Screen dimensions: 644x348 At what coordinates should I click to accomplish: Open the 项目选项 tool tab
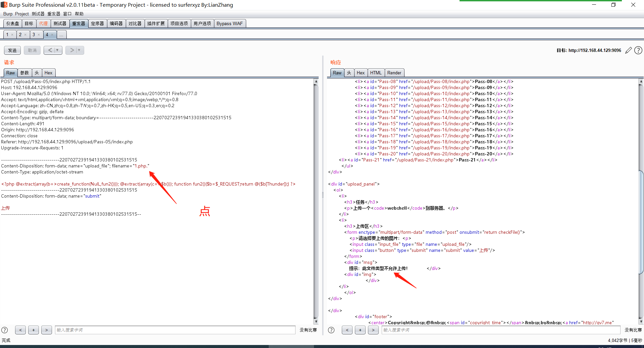179,23
